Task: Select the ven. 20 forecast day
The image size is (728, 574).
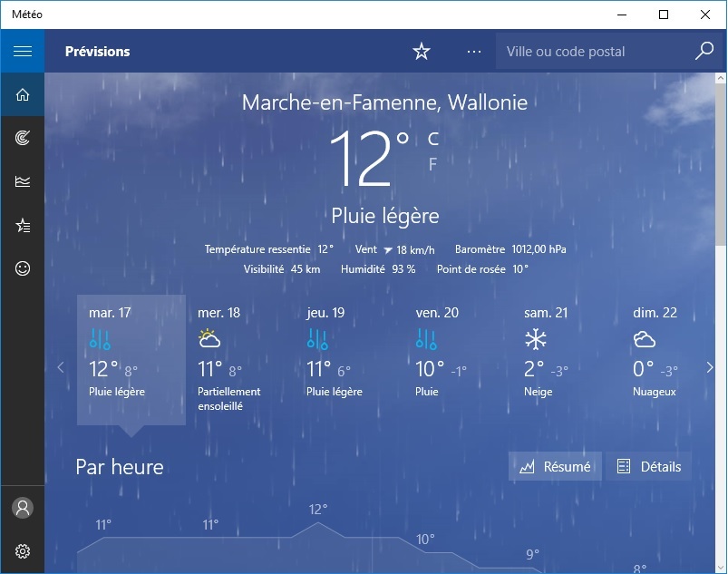Action: coord(457,360)
